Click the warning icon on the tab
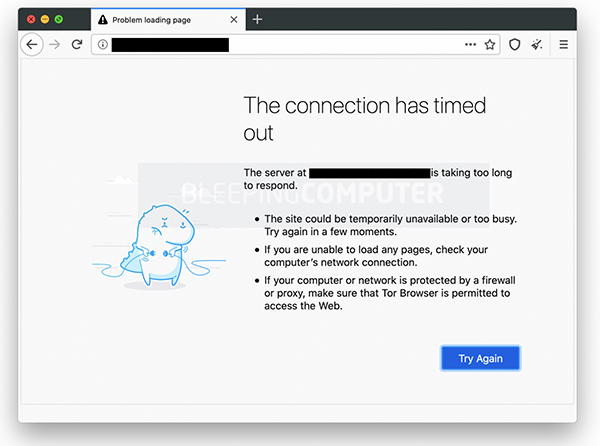Viewport: 600px width, 446px height. (x=102, y=19)
